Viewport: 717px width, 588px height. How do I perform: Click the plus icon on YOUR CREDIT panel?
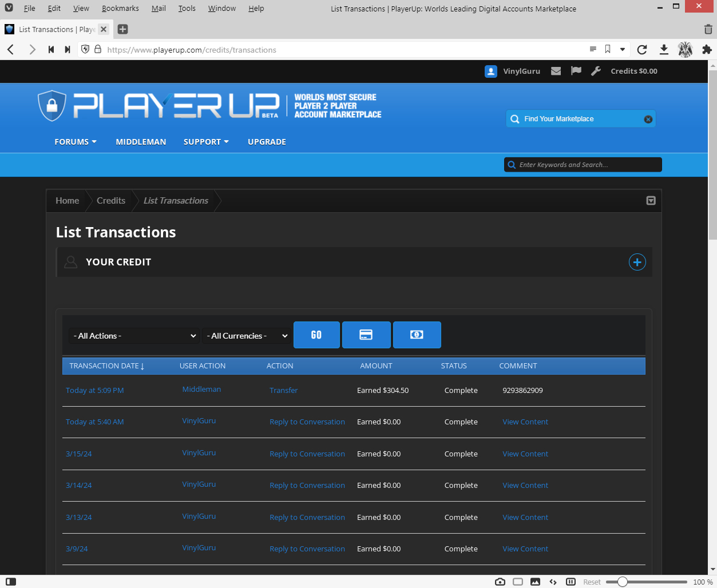[x=637, y=262]
